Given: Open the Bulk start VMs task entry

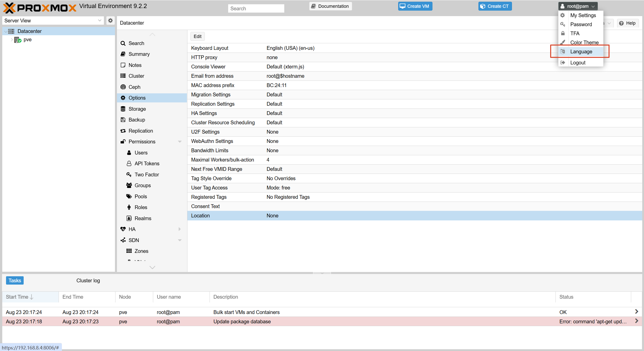Looking at the screenshot, I should 322,312.
